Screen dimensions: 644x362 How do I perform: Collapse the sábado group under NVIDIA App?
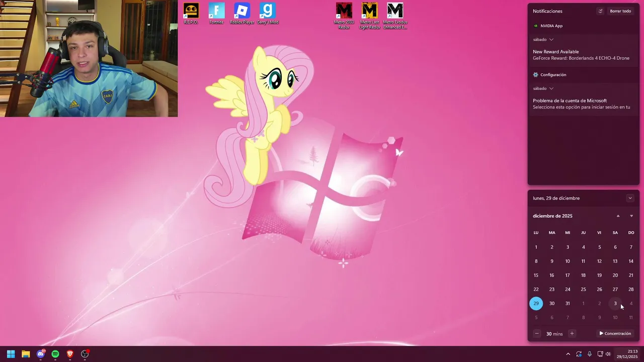coord(543,39)
